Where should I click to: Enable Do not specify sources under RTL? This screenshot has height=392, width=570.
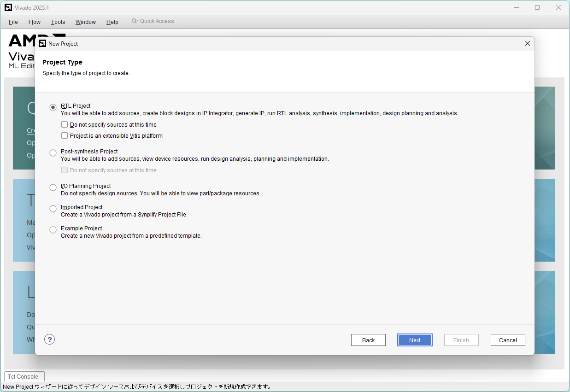coord(65,124)
